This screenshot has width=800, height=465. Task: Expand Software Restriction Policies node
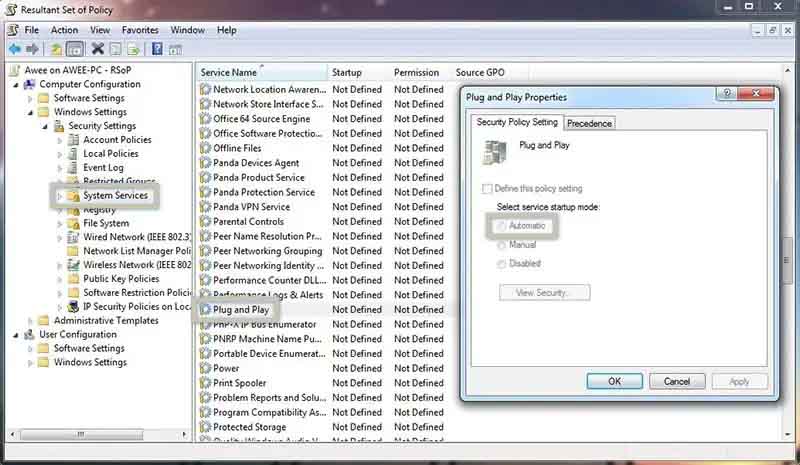[x=60, y=293]
